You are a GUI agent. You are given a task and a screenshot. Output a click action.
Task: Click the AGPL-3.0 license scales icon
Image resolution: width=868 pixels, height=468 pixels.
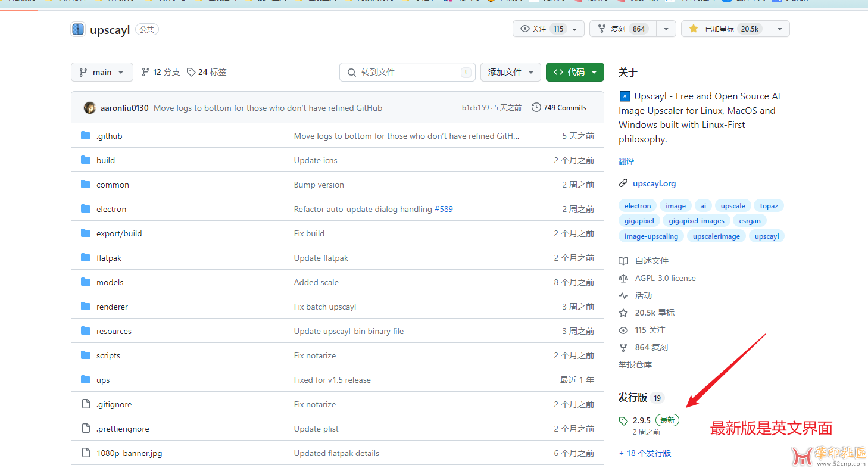(x=623, y=277)
